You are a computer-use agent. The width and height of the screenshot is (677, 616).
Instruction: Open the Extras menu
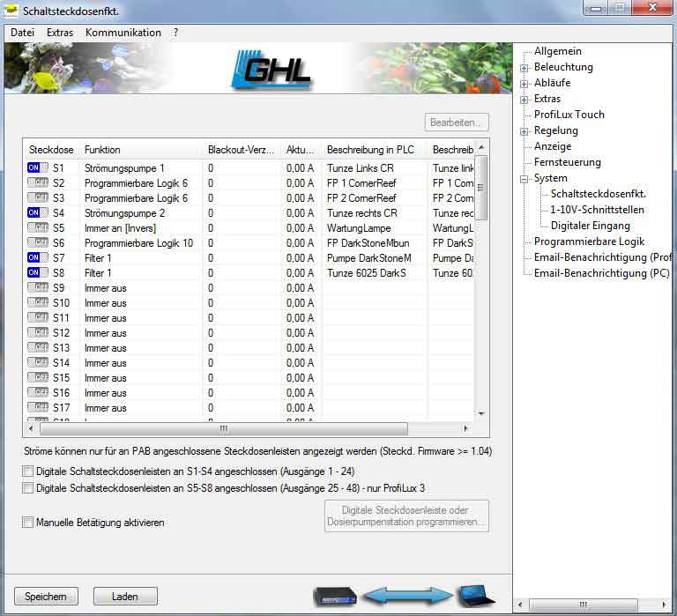coord(60,33)
